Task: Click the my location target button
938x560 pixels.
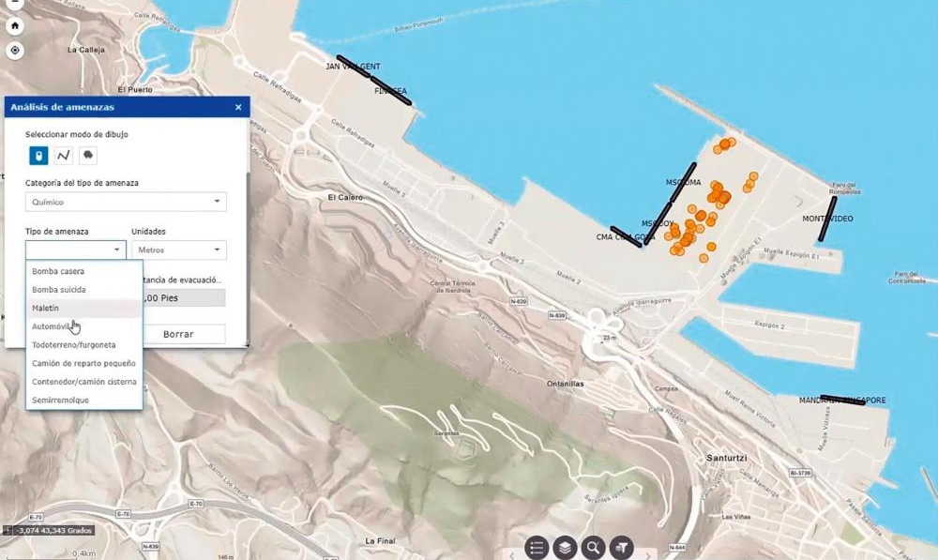Action: 15,51
